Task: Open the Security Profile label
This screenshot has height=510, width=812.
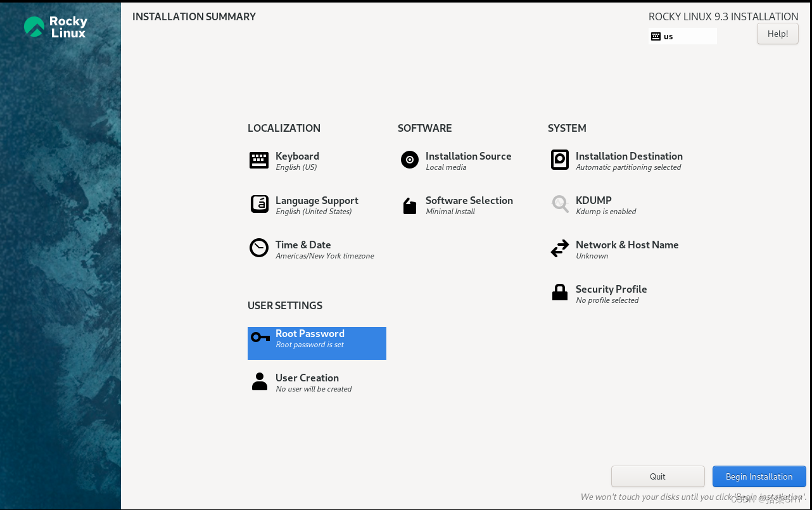Action: pyautogui.click(x=611, y=289)
